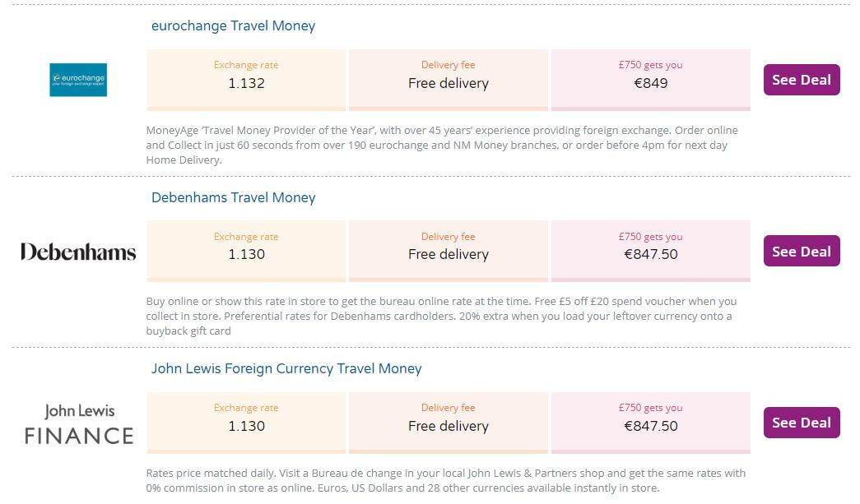Click John Lewis €847.50 amount box
Screen dimensions: 860x504
[x=650, y=422]
